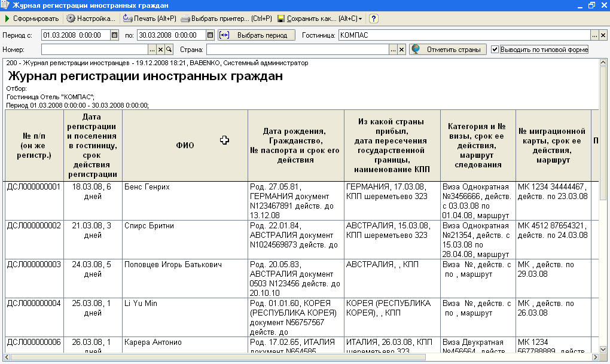Clear the Гостиница field with X
The width and height of the screenshot is (610, 364).
pos(603,35)
